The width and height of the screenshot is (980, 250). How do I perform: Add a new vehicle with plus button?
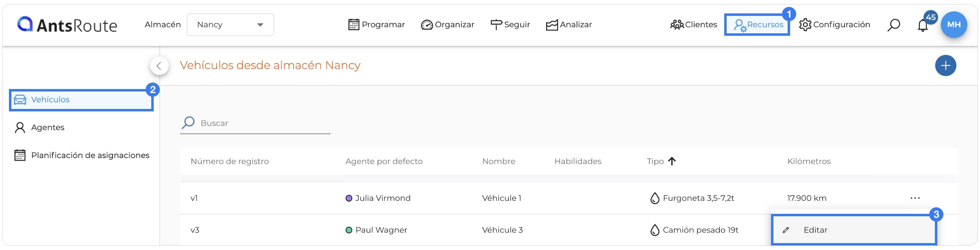pyautogui.click(x=945, y=65)
